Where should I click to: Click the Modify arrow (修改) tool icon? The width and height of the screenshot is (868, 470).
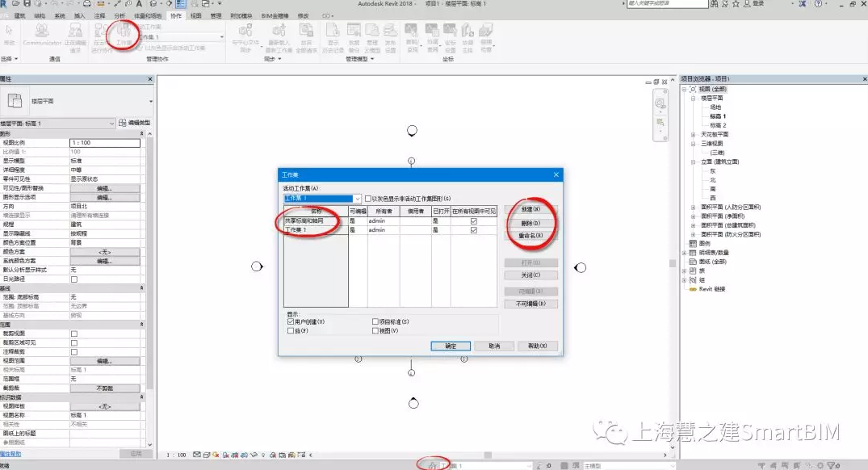coord(10,31)
